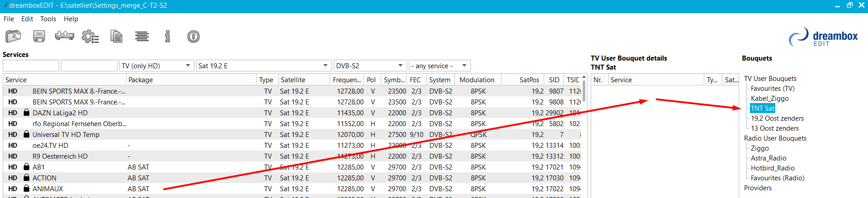Open the any service filter dropdown

coord(439,66)
